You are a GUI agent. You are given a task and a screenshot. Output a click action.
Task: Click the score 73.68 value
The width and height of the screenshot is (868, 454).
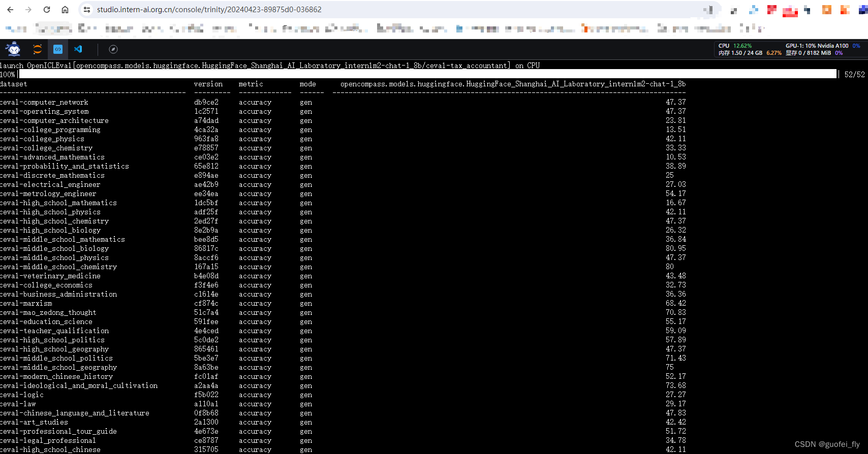click(676, 385)
